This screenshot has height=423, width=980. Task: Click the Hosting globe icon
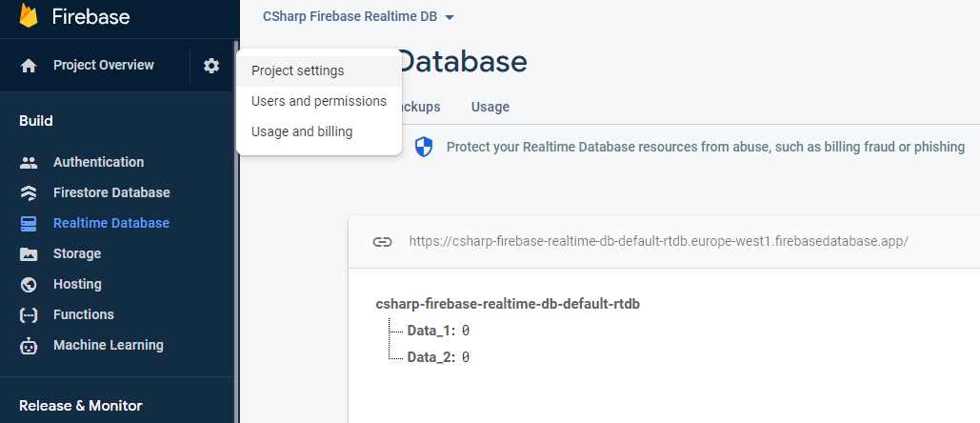29,285
